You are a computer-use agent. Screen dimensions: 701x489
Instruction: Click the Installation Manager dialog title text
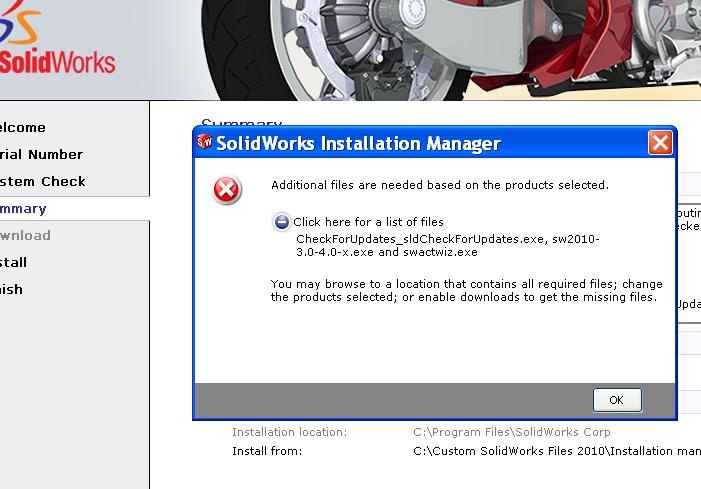pyautogui.click(x=358, y=143)
